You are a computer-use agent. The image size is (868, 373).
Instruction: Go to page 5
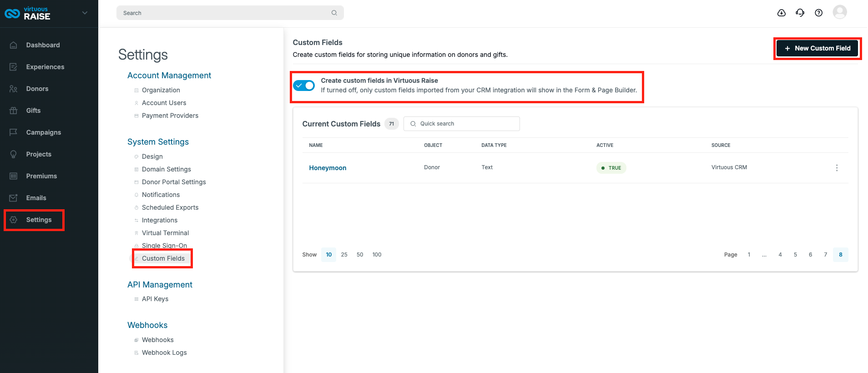click(795, 255)
